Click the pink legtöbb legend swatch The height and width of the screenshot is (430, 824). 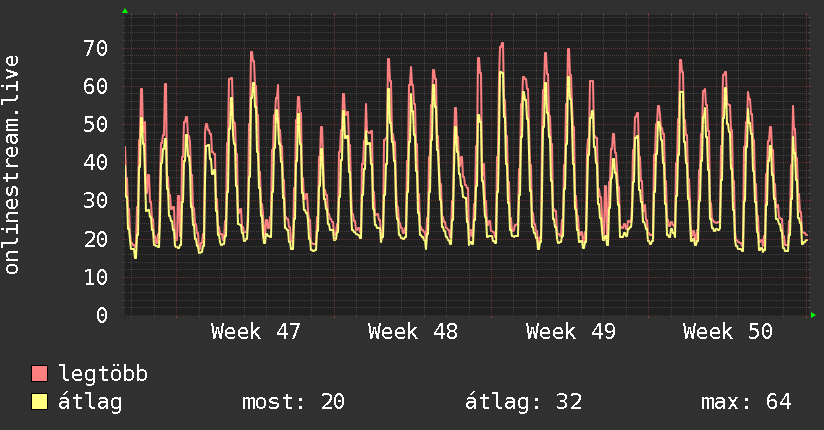[39, 374]
